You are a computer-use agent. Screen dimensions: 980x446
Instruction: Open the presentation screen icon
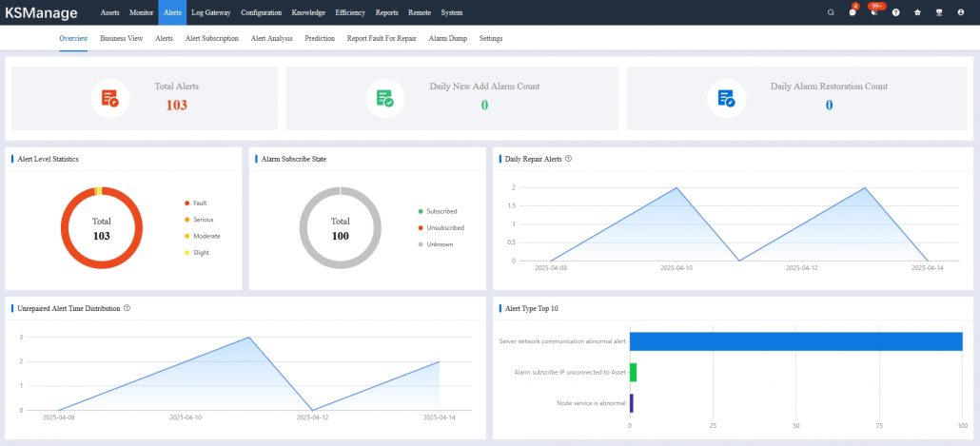click(939, 12)
